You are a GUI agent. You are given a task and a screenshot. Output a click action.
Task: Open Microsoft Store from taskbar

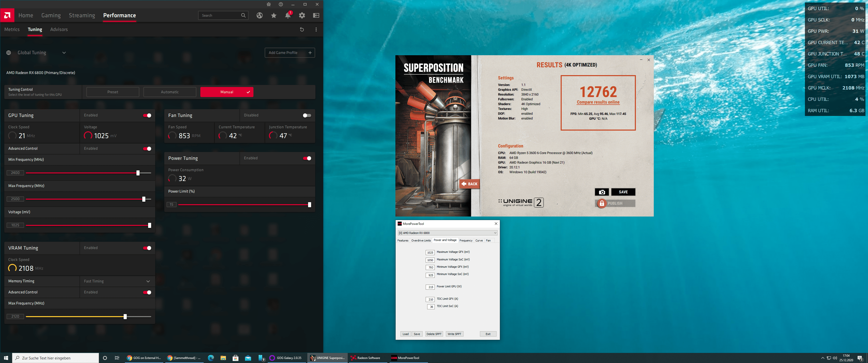coord(235,358)
